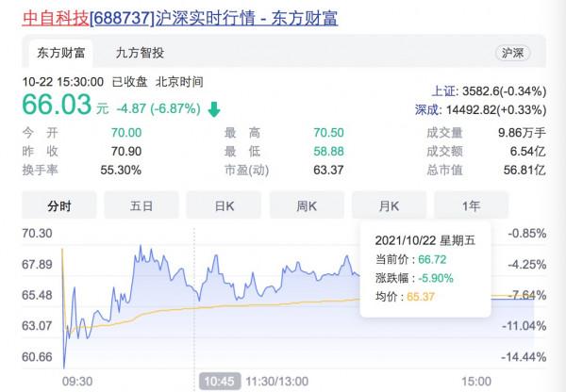Click the 70.30 price axis label
This screenshot has height=392, width=566.
click(37, 234)
